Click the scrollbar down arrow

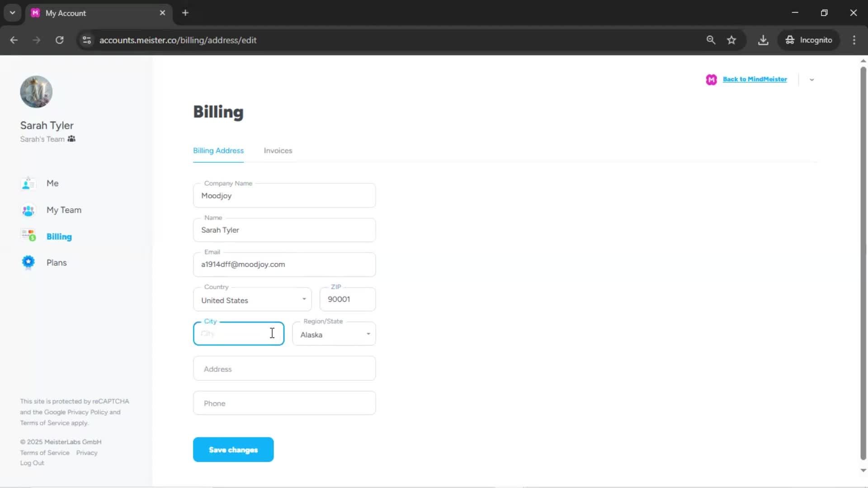pos(863,470)
